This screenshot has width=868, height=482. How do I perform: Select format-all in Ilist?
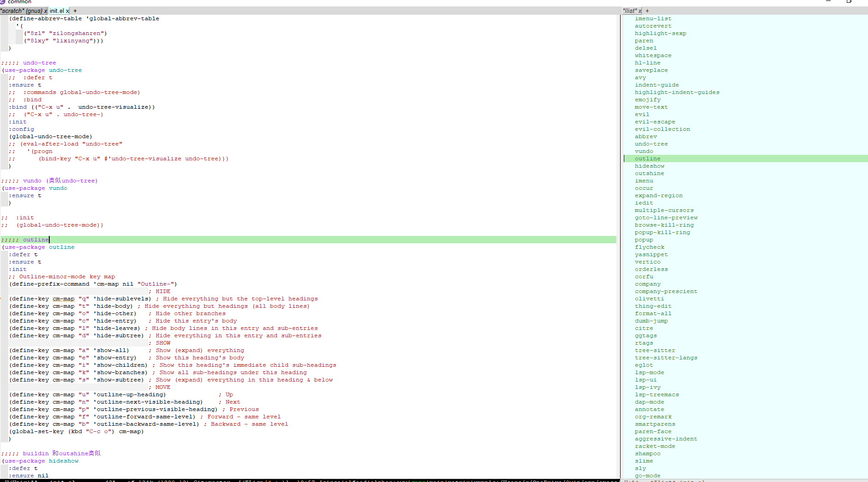(653, 313)
